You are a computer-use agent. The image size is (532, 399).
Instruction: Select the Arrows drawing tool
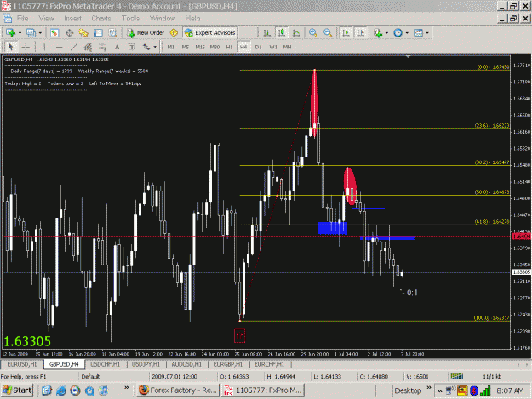click(x=146, y=47)
